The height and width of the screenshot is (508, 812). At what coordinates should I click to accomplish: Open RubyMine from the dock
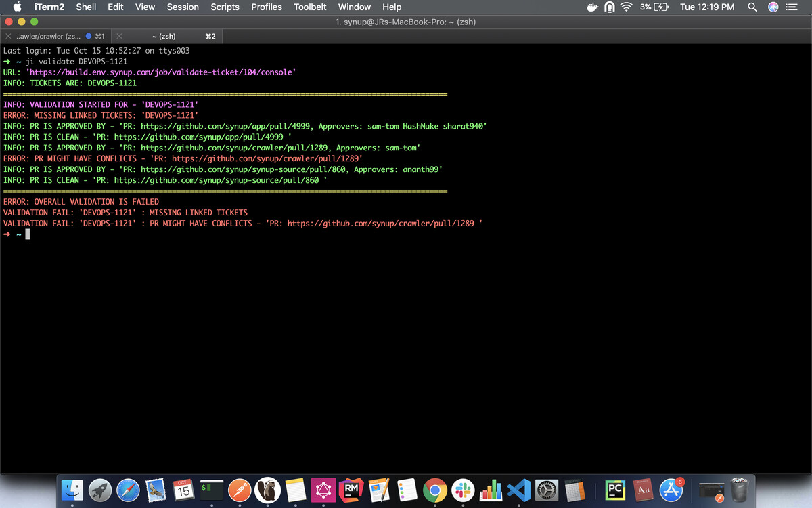coord(351,489)
